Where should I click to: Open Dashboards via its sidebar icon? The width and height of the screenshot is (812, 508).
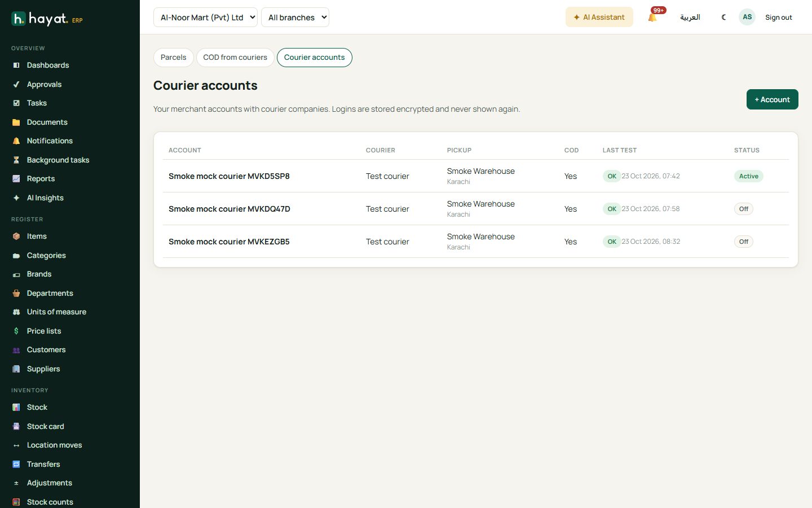(x=16, y=65)
